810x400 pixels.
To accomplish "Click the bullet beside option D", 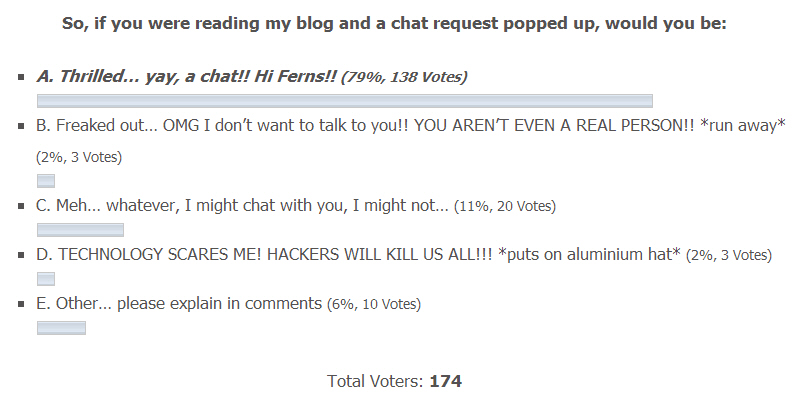I will coord(22,256).
